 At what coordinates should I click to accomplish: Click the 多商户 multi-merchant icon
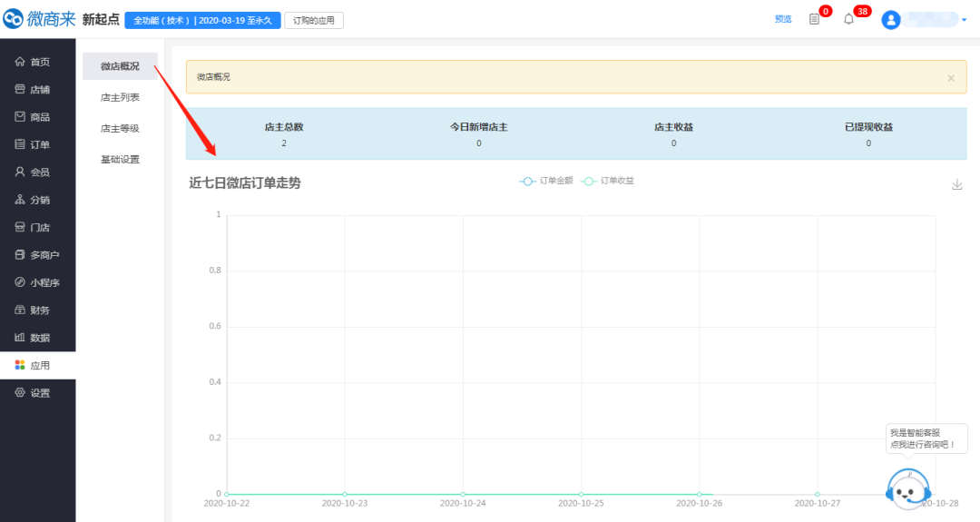click(20, 254)
